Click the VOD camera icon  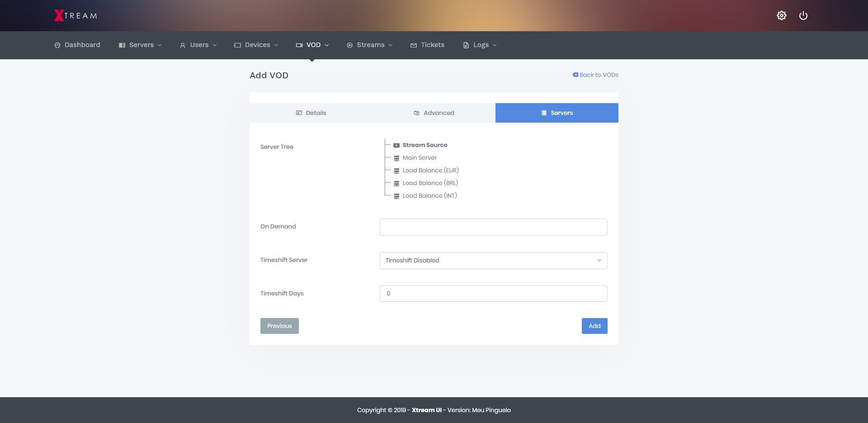(x=299, y=45)
